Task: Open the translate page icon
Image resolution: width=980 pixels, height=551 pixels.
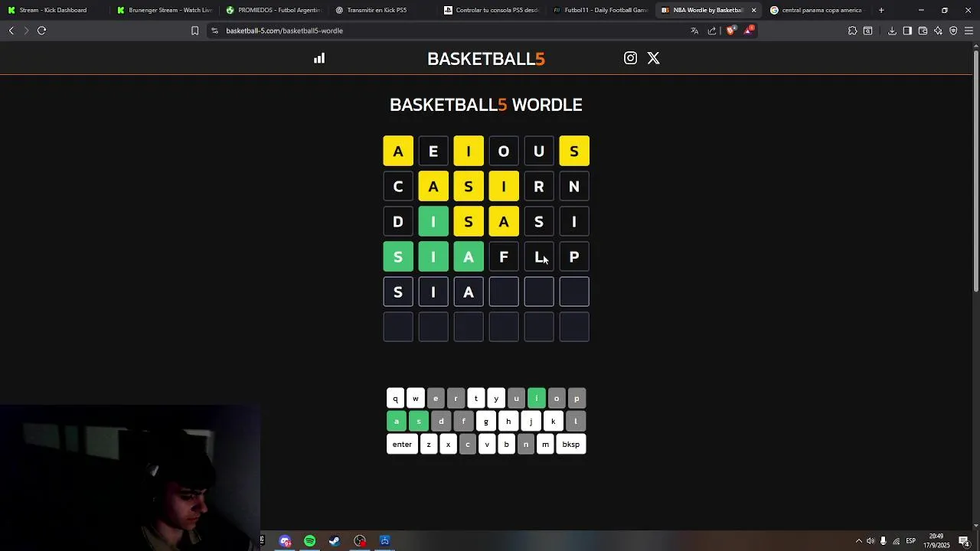Action: [694, 31]
